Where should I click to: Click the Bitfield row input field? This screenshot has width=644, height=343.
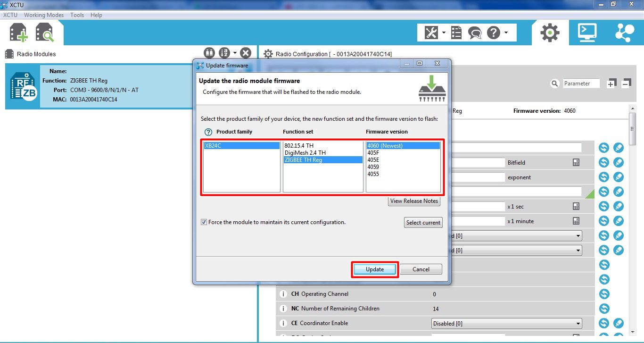pyautogui.click(x=478, y=162)
